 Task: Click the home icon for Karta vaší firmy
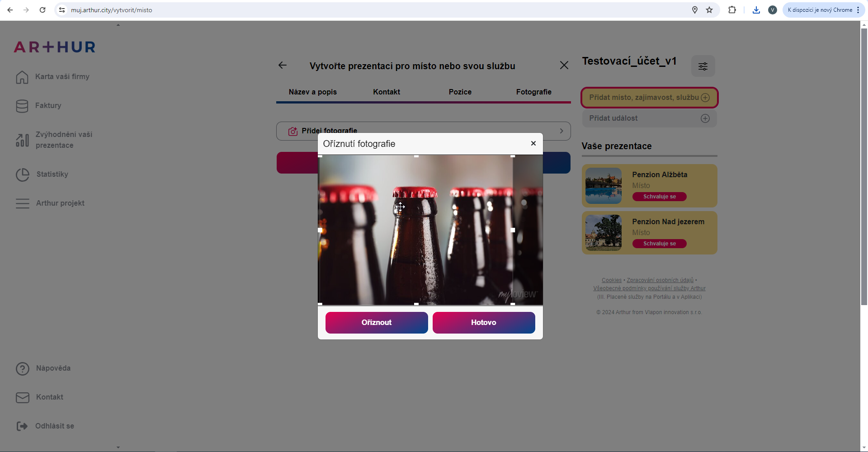(22, 77)
